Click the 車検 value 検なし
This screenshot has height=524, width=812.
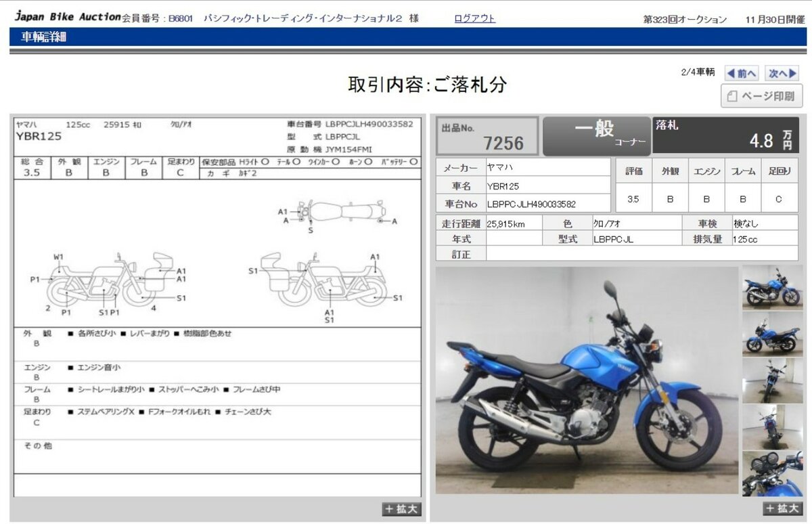coord(747,223)
